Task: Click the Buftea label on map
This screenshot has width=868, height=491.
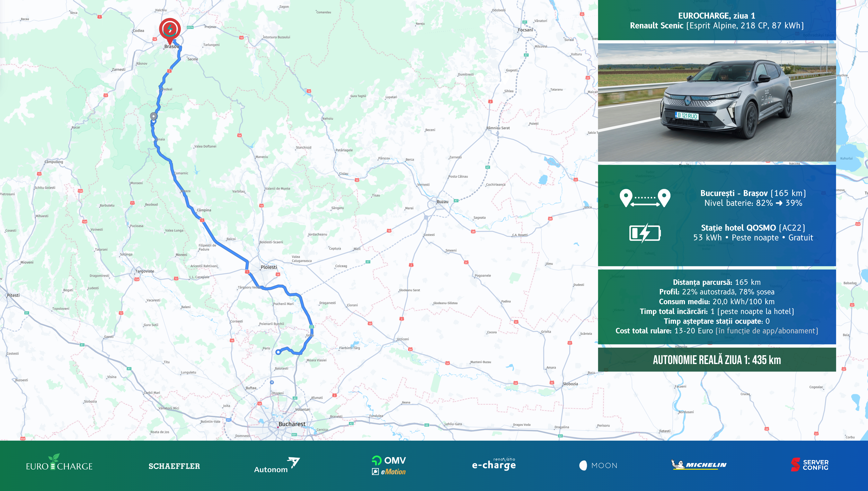Action: (251, 388)
